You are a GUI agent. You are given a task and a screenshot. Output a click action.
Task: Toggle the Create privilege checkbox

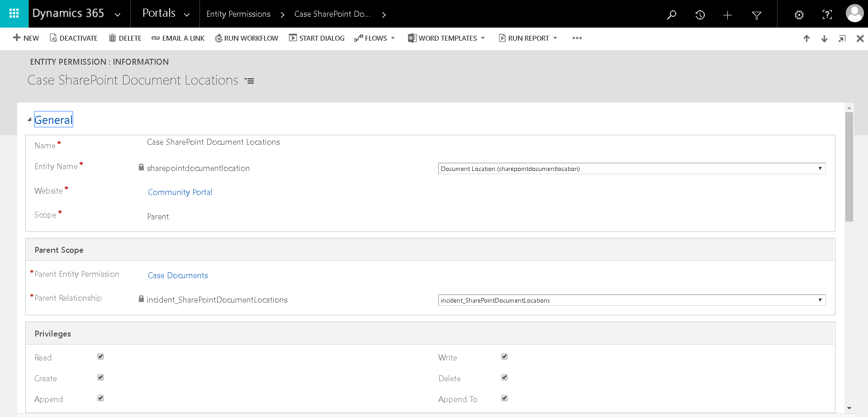[100, 377]
